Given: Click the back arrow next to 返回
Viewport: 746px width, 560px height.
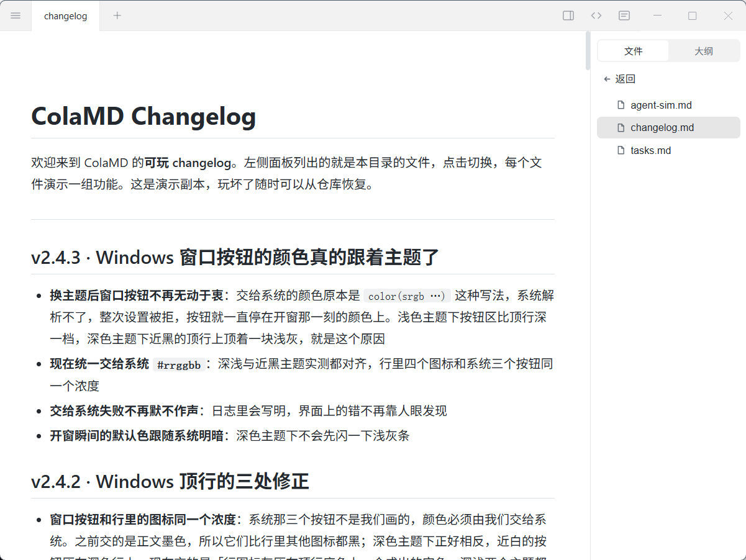Looking at the screenshot, I should tap(607, 79).
